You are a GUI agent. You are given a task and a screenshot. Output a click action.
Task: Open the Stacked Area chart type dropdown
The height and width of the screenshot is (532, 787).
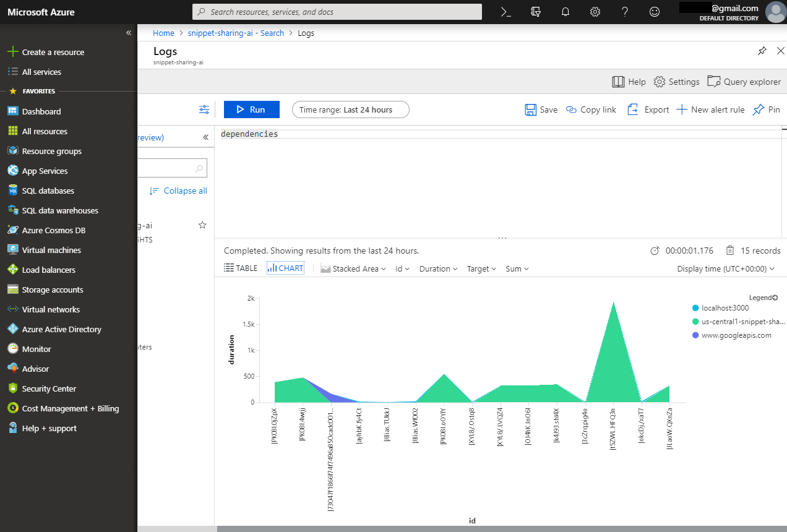pos(353,268)
